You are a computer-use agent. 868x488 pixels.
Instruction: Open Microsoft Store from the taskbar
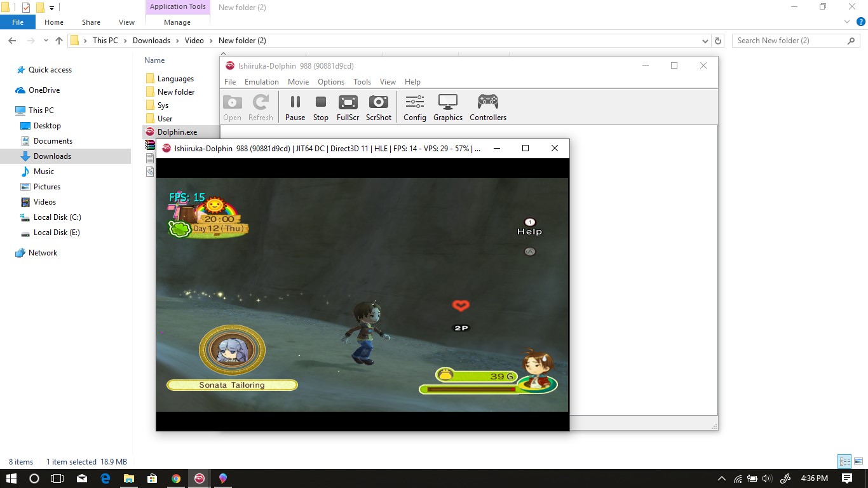click(152, 478)
